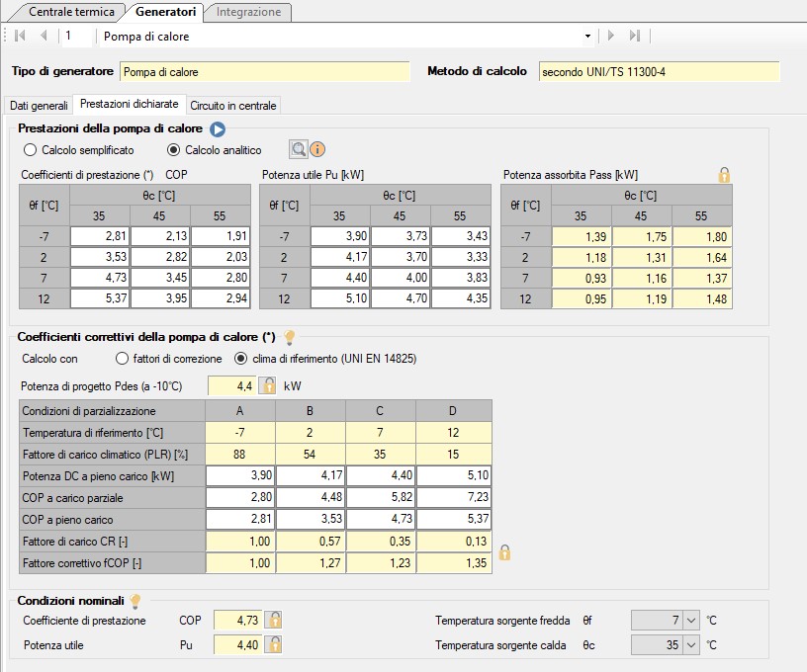The image size is (807, 672).
Task: Click the lock next to nominal COP
Action: [275, 620]
